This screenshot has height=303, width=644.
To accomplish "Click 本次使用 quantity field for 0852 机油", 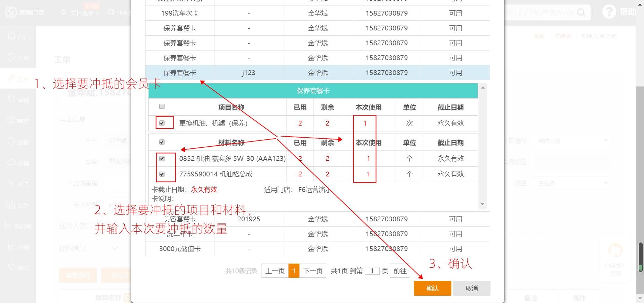I will 368,159.
